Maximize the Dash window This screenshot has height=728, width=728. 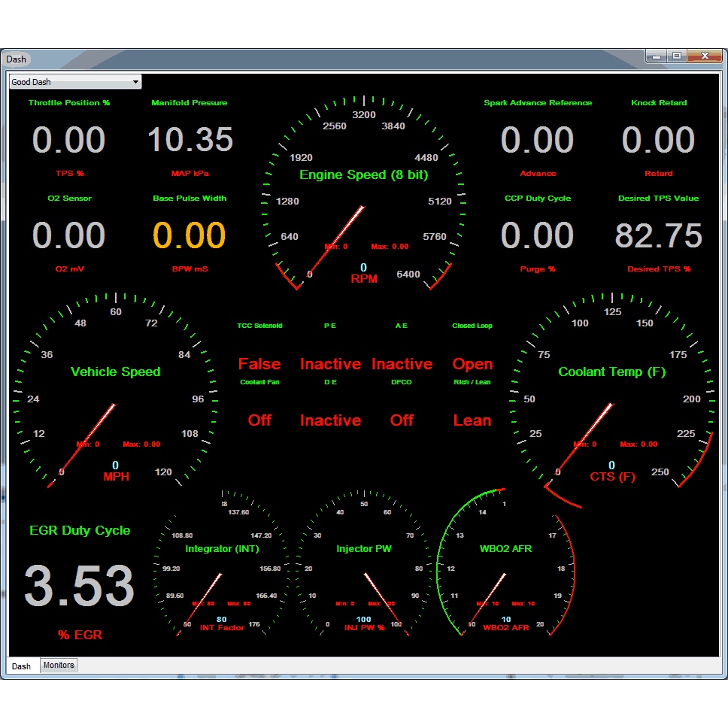click(x=677, y=56)
